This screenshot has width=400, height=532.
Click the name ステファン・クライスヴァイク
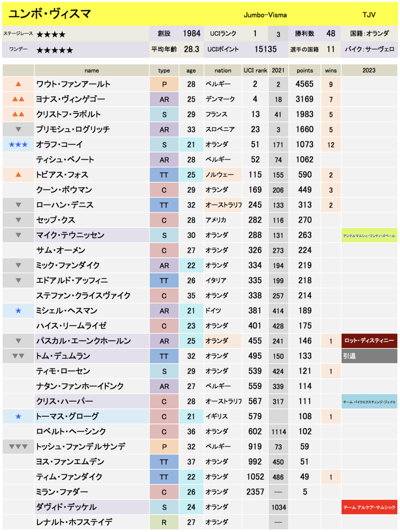click(83, 295)
